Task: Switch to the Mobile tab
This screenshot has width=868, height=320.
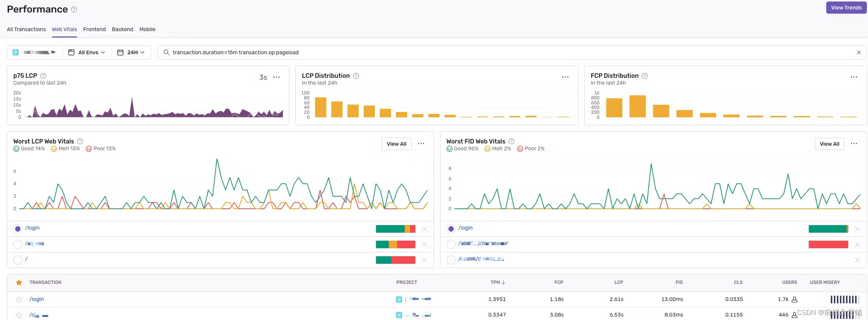Action: pyautogui.click(x=147, y=29)
